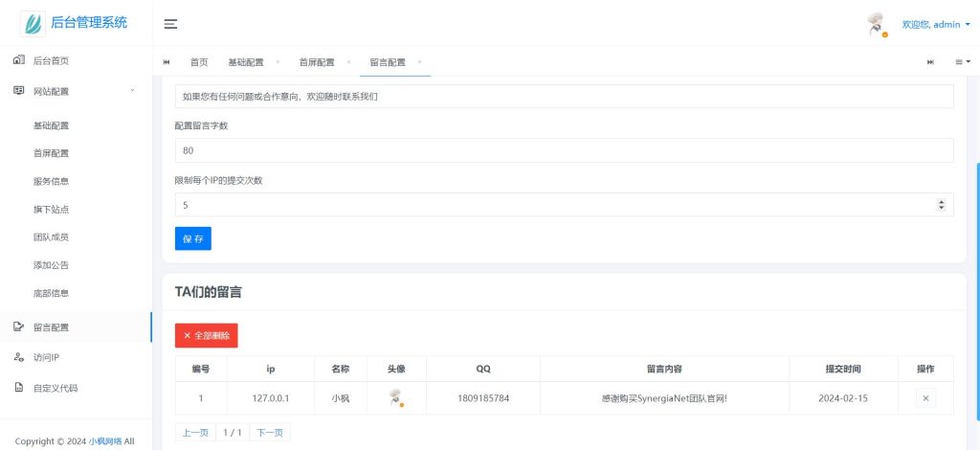Increase IP limit with up spinner arrow

click(942, 201)
